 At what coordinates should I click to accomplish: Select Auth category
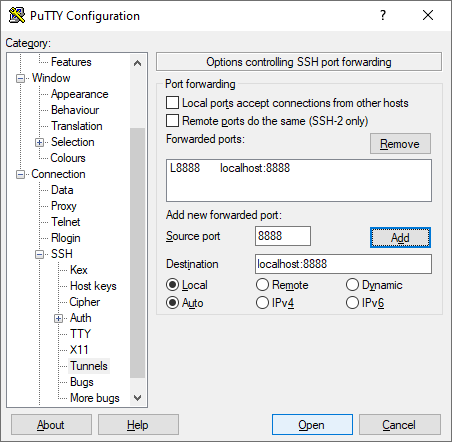pyautogui.click(x=81, y=318)
